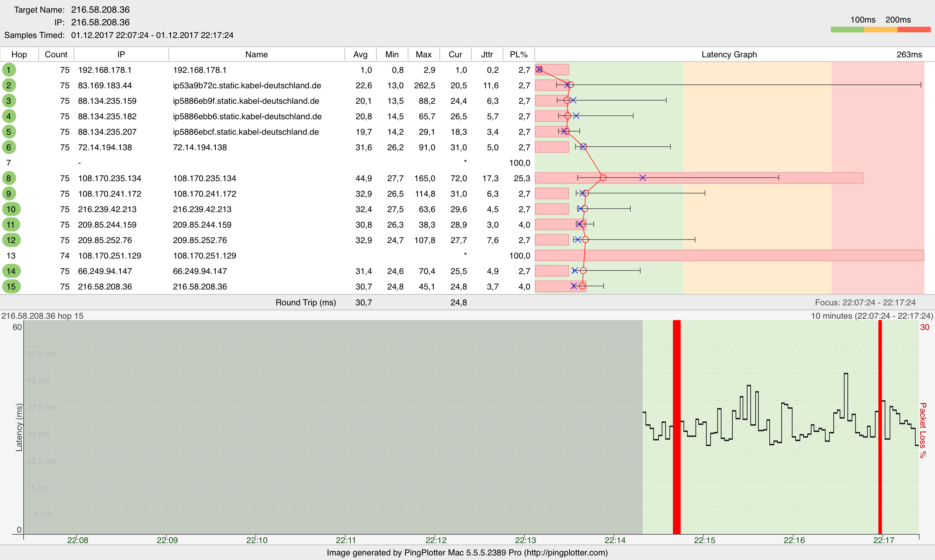Click the green hop 15 badge
The width and height of the screenshot is (935, 560).
pos(11,286)
